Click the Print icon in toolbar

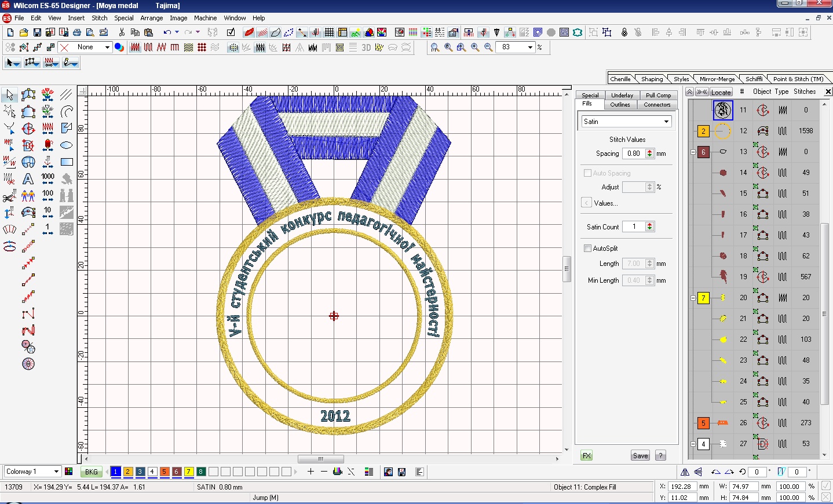pyautogui.click(x=76, y=32)
